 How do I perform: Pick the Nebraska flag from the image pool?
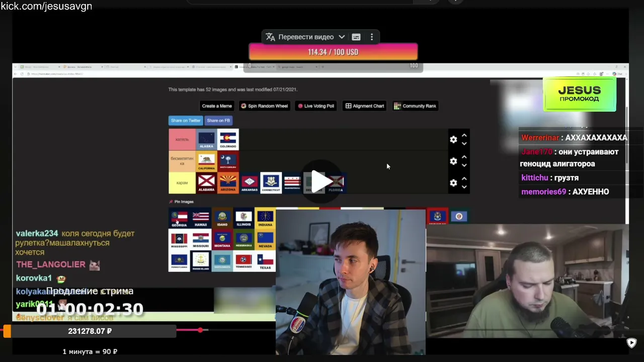pos(244,240)
